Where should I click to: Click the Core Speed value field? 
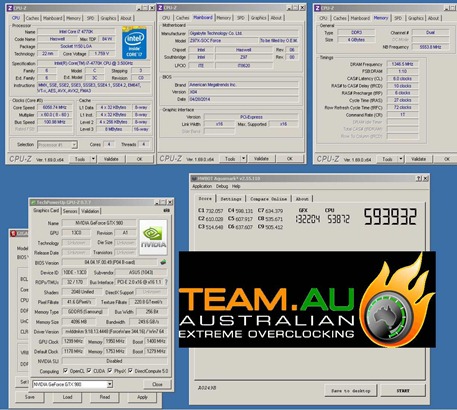point(55,107)
